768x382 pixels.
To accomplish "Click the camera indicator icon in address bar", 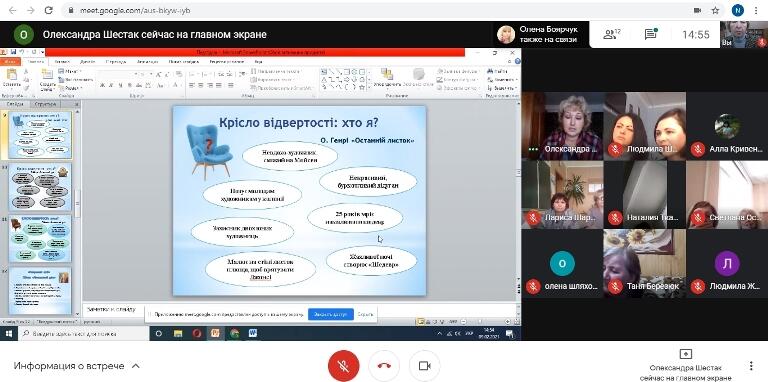I will 697,10.
